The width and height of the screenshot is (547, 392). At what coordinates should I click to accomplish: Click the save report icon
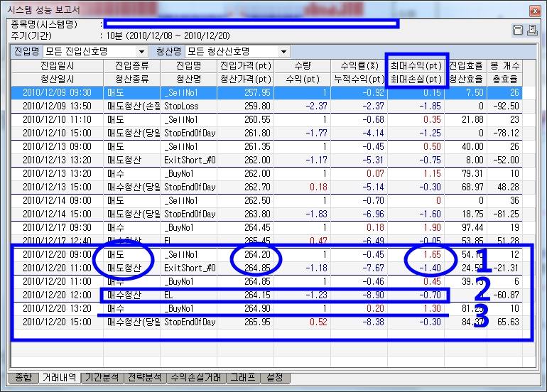pos(517,30)
